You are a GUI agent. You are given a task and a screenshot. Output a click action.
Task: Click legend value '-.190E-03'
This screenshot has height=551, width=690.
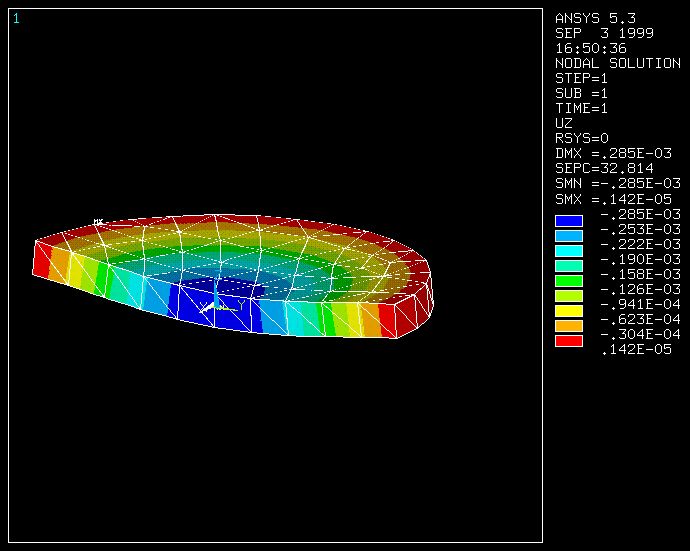640,259
